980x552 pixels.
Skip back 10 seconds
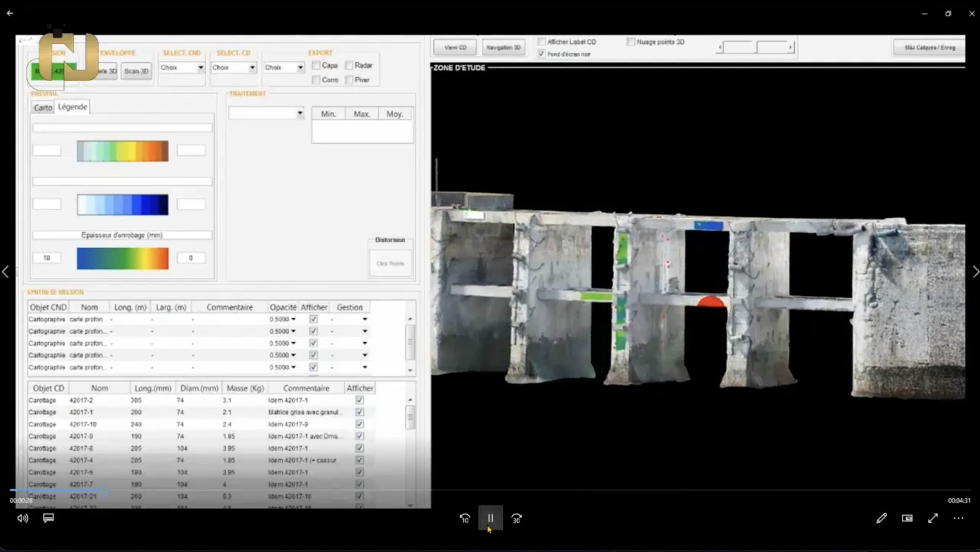[465, 519]
